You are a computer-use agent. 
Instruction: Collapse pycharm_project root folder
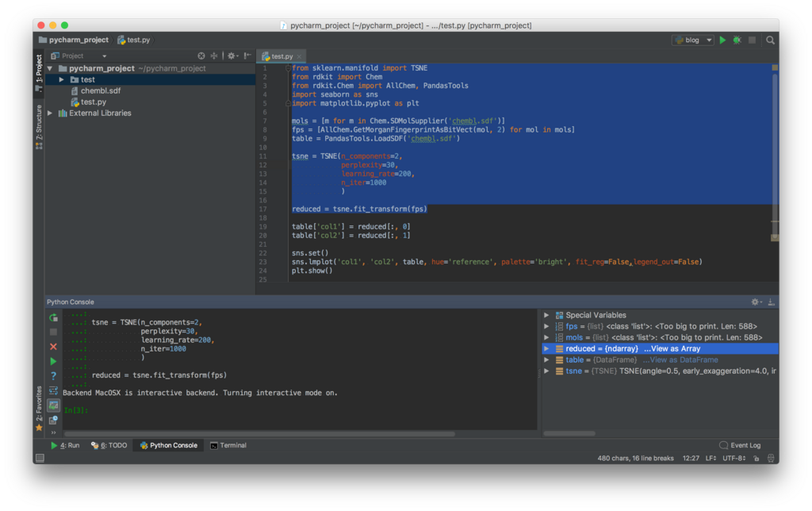click(x=50, y=68)
